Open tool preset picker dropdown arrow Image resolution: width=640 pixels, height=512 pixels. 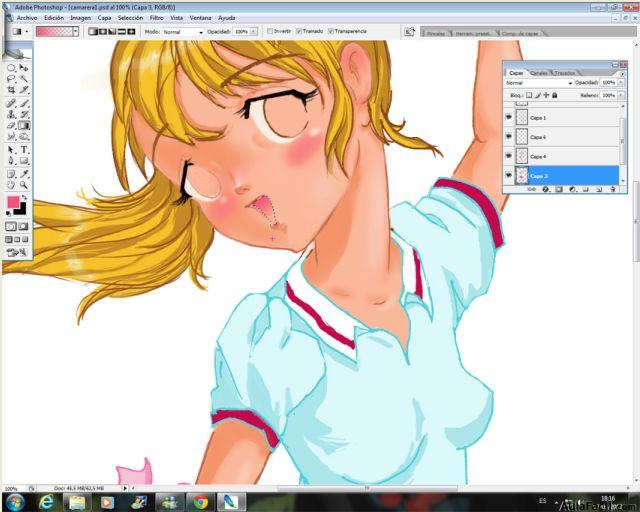(27, 31)
